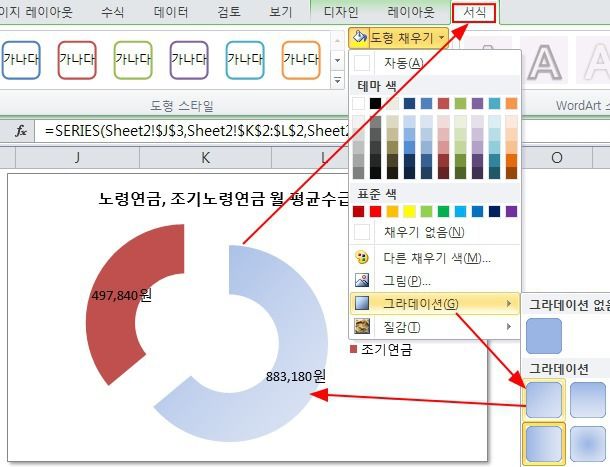Pick purple theme color swatch
Viewport: 610px width, 467px height.
(x=477, y=104)
